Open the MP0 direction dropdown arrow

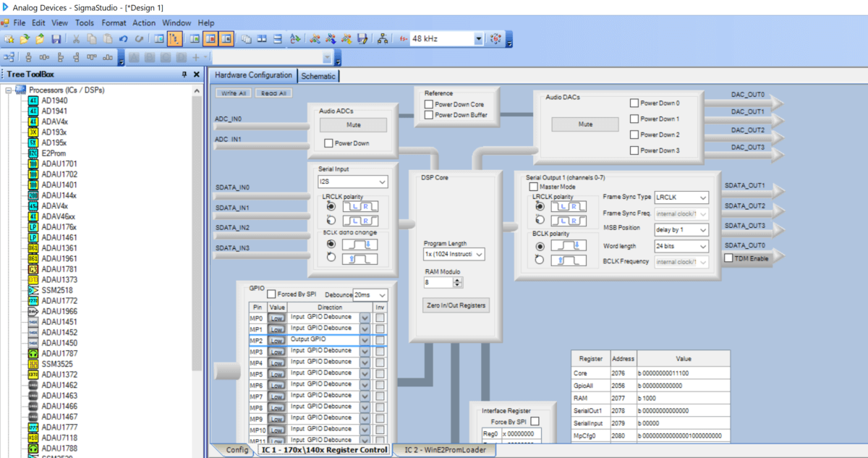point(365,318)
